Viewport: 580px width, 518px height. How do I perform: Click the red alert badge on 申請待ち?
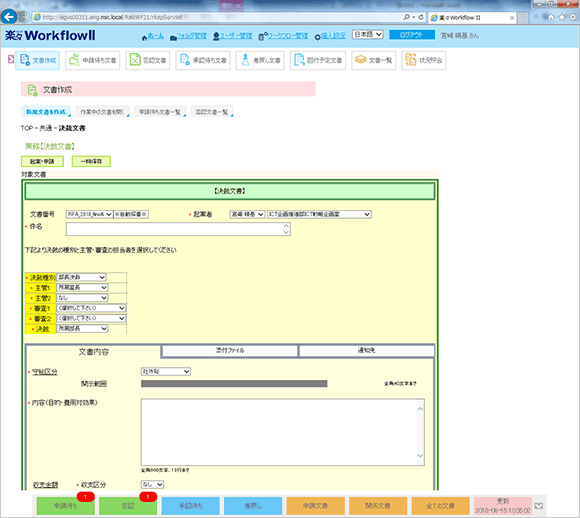tap(85, 497)
